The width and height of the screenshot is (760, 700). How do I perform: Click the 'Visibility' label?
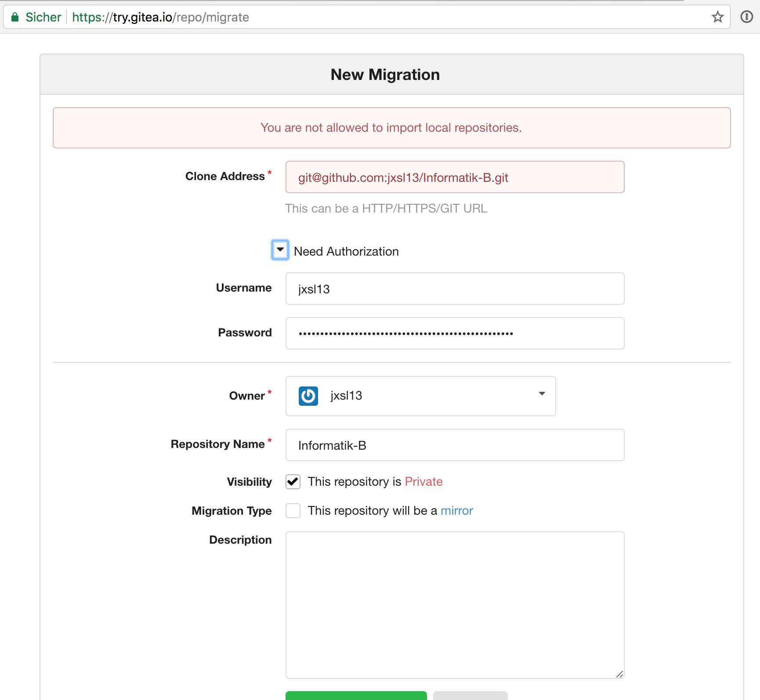(x=250, y=482)
